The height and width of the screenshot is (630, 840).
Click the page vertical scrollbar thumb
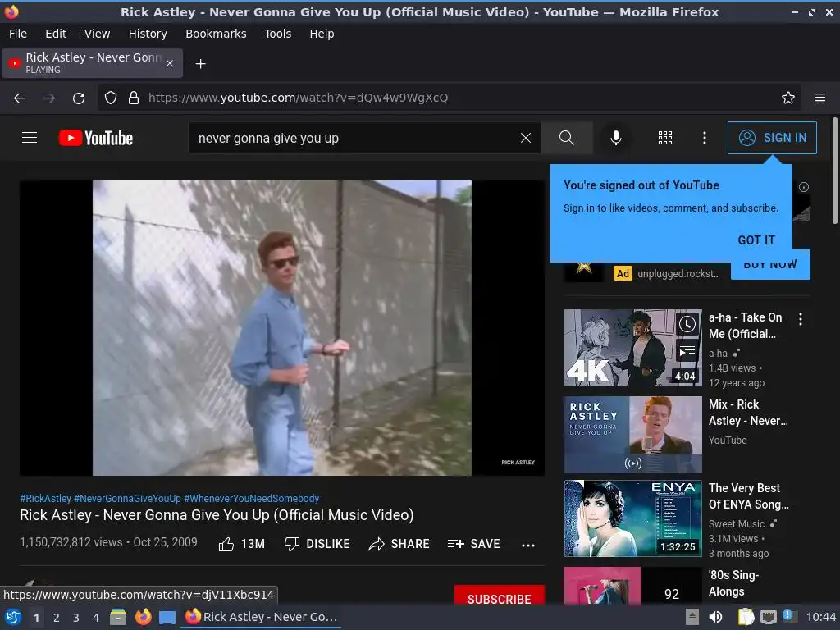pos(834,171)
